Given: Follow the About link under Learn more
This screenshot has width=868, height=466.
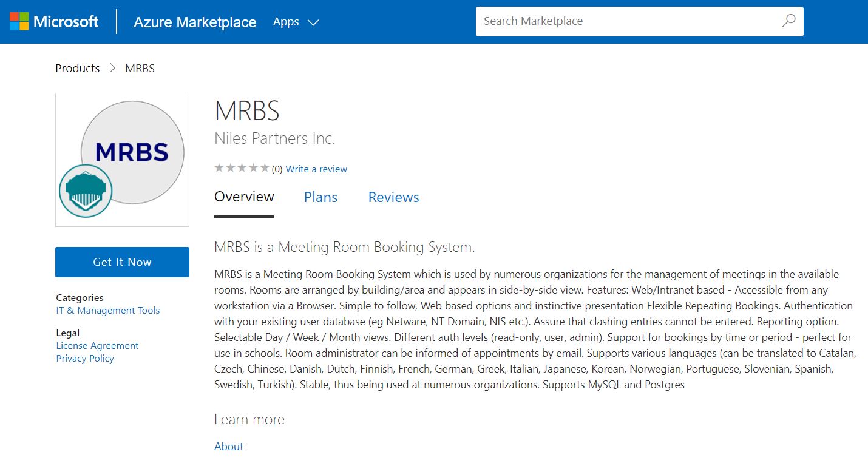Looking at the screenshot, I should click(229, 447).
